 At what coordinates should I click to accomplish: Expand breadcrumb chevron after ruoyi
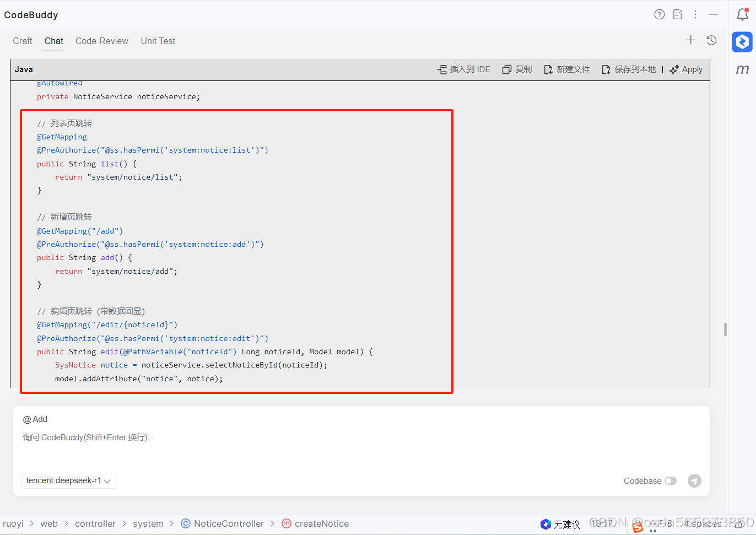tap(32, 524)
